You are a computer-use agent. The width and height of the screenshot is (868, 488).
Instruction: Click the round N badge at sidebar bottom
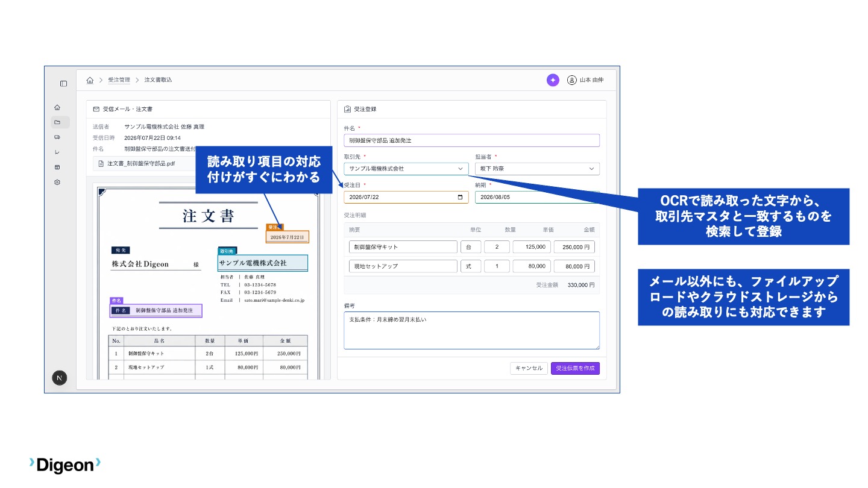pos(59,378)
